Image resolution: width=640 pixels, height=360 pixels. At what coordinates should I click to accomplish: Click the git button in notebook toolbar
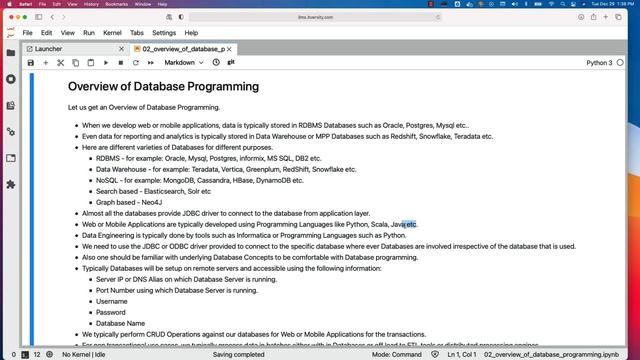(x=231, y=62)
